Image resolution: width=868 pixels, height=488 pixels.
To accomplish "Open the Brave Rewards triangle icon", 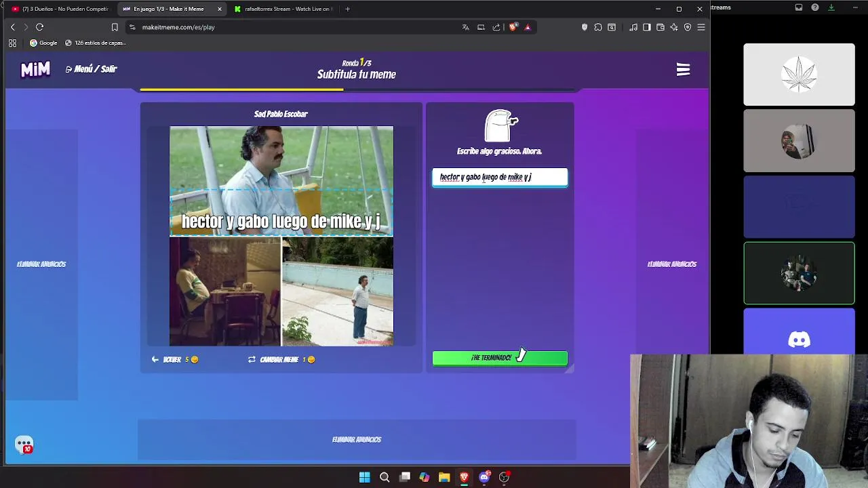I will pyautogui.click(x=528, y=27).
